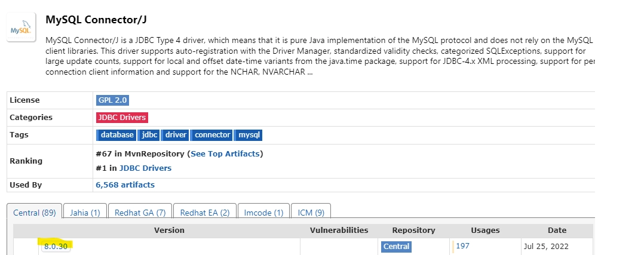This screenshot has width=644, height=255.
Task: View the 6,568 artifacts used-by link
Action: tap(125, 185)
